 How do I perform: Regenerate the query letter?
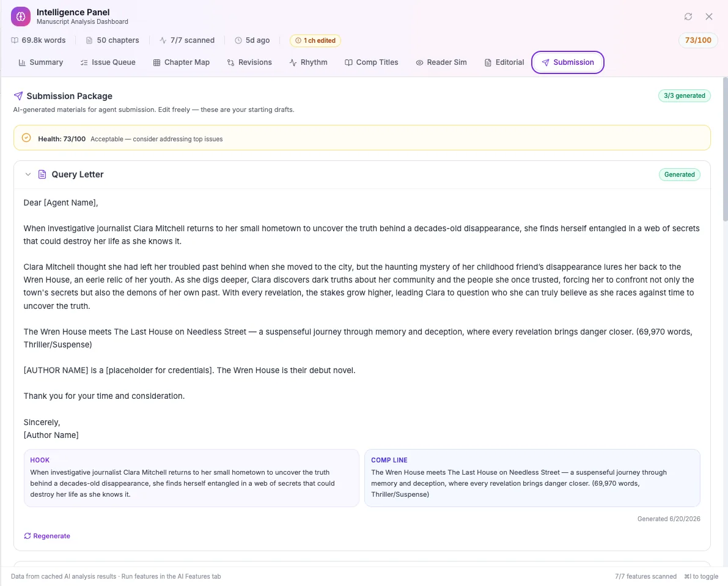47,536
